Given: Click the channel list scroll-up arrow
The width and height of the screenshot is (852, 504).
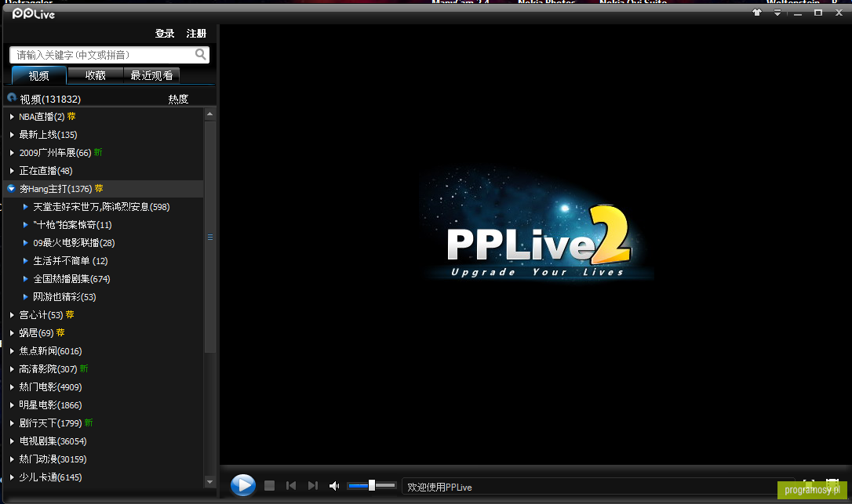Looking at the screenshot, I should (209, 114).
